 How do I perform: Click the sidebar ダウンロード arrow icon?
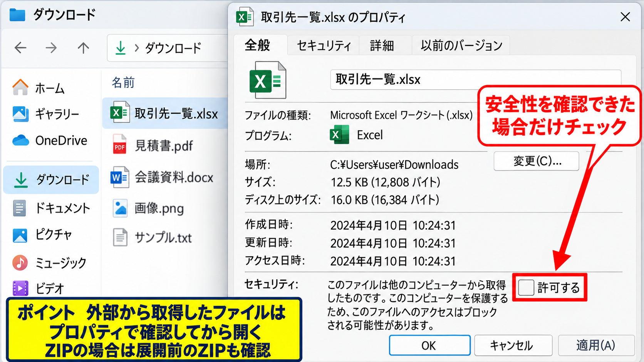click(x=21, y=180)
